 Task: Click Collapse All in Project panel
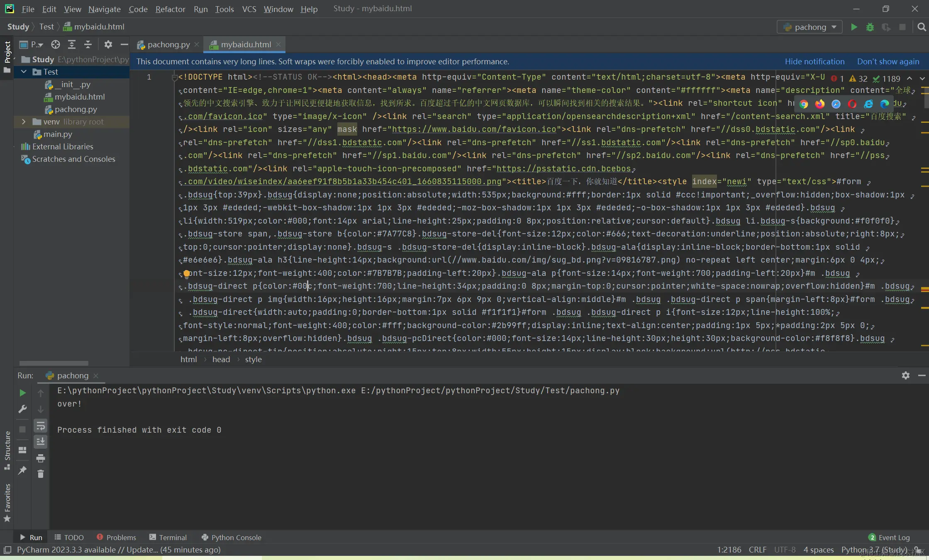coord(88,44)
